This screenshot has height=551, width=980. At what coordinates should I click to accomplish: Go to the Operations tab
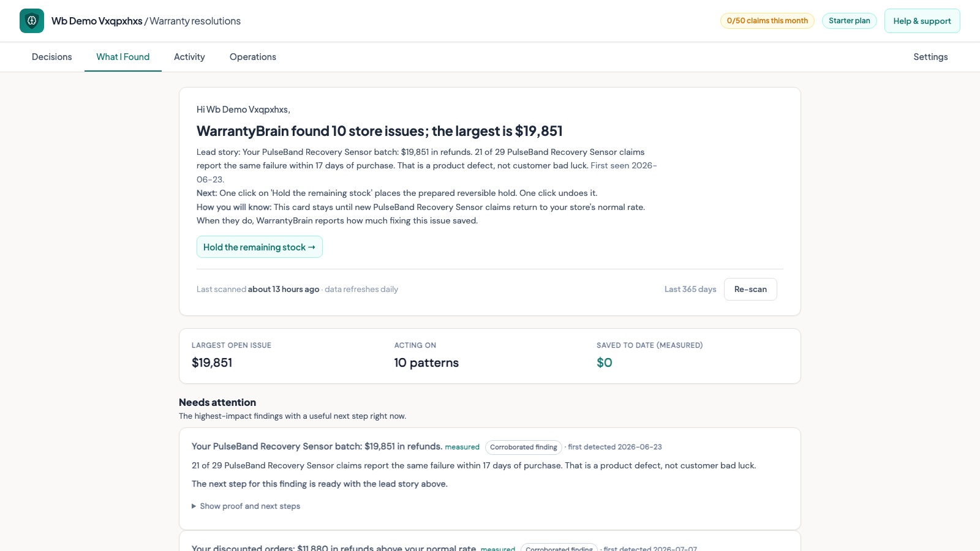point(253,57)
